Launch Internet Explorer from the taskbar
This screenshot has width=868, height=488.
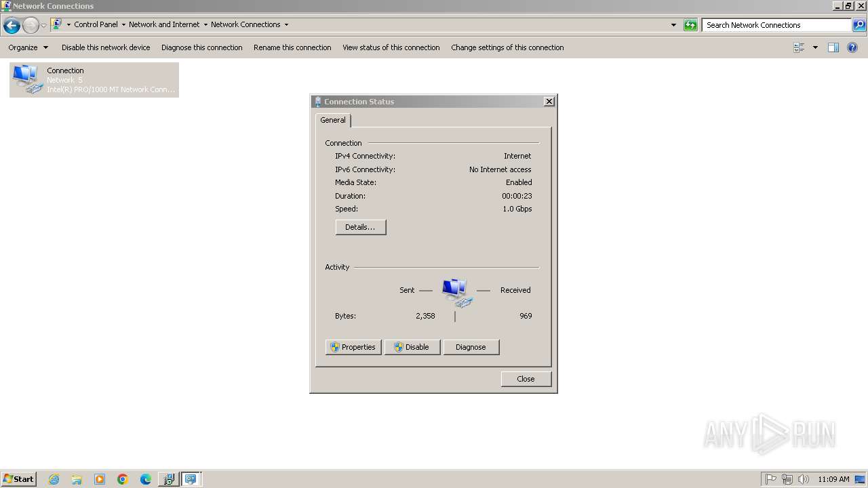click(x=54, y=479)
